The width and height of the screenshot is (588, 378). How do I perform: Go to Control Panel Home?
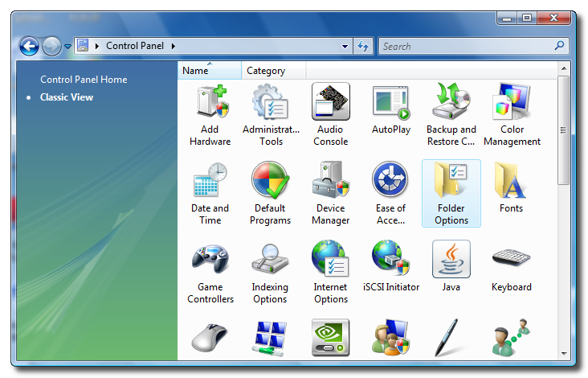point(84,80)
